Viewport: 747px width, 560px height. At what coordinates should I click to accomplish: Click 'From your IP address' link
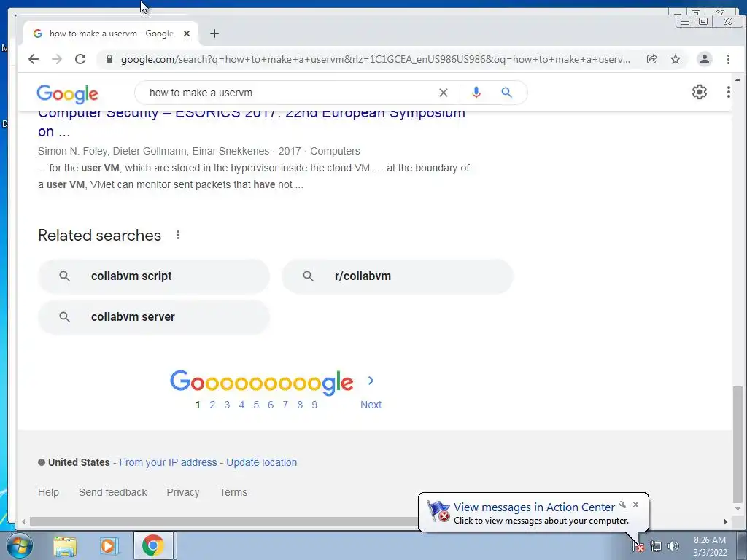tap(169, 462)
